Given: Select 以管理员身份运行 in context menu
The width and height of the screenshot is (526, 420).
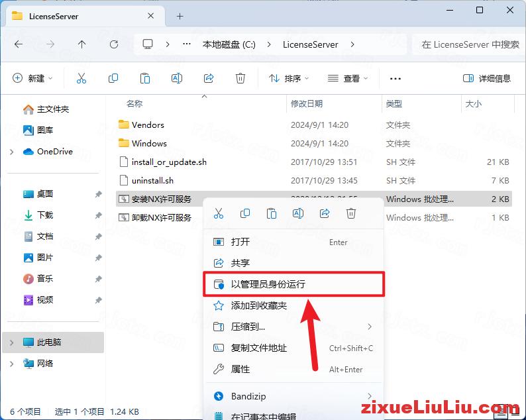Looking at the screenshot, I should [x=293, y=284].
